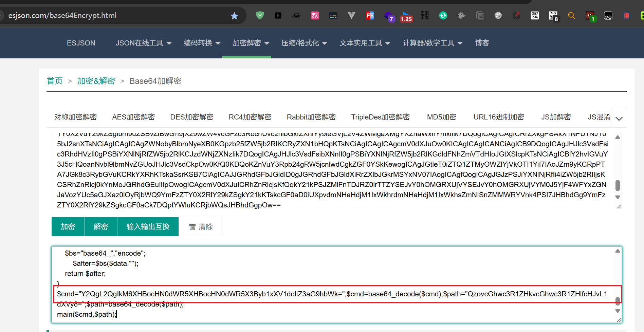Select the Vue devtools extension icon

(351, 15)
